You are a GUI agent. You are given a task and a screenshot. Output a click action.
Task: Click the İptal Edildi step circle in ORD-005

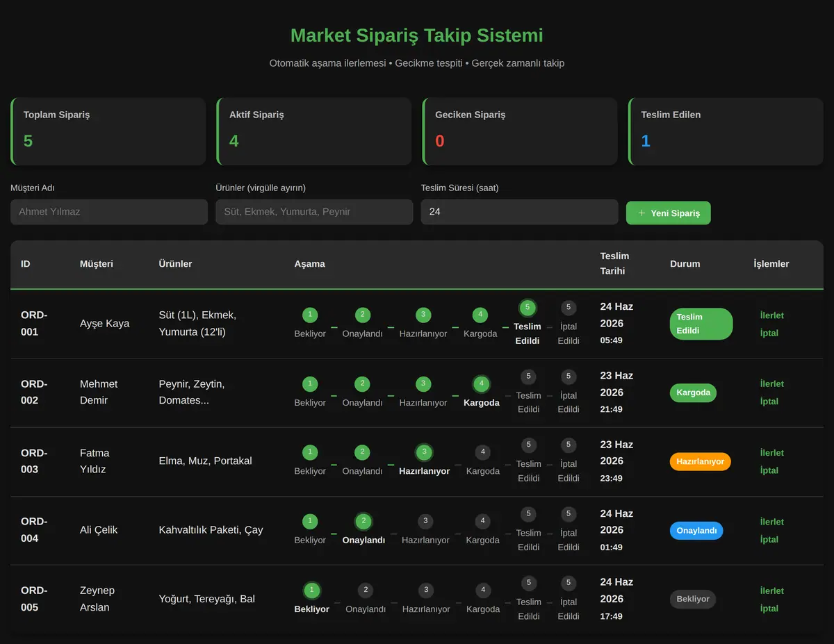point(569,584)
